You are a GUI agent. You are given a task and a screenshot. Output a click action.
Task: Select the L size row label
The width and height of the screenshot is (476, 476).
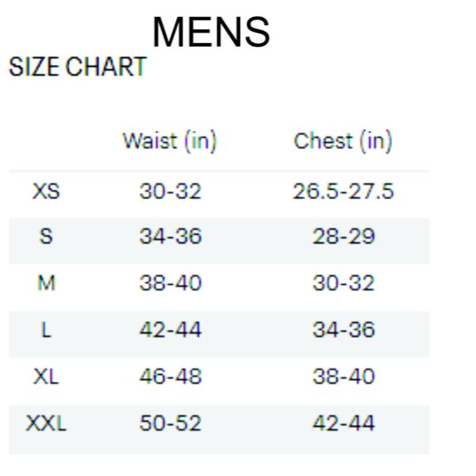click(46, 330)
